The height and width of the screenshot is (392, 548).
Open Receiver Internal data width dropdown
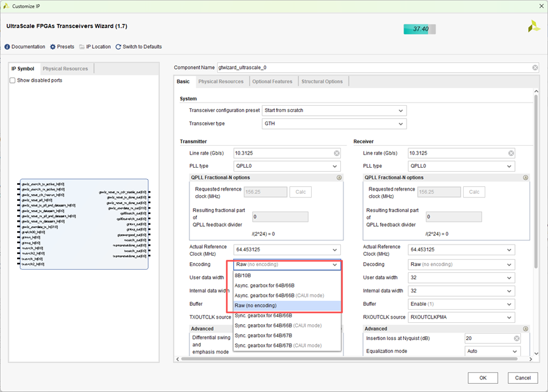[x=461, y=291]
